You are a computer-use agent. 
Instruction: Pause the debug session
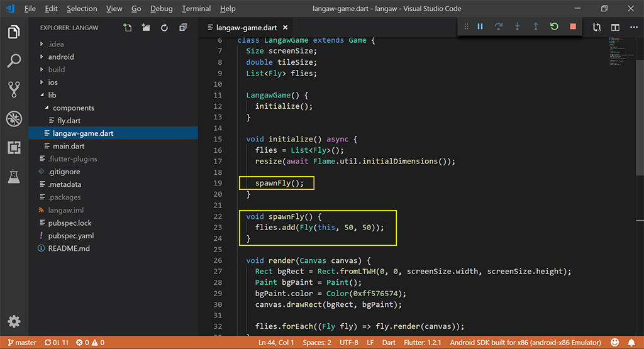[480, 27]
